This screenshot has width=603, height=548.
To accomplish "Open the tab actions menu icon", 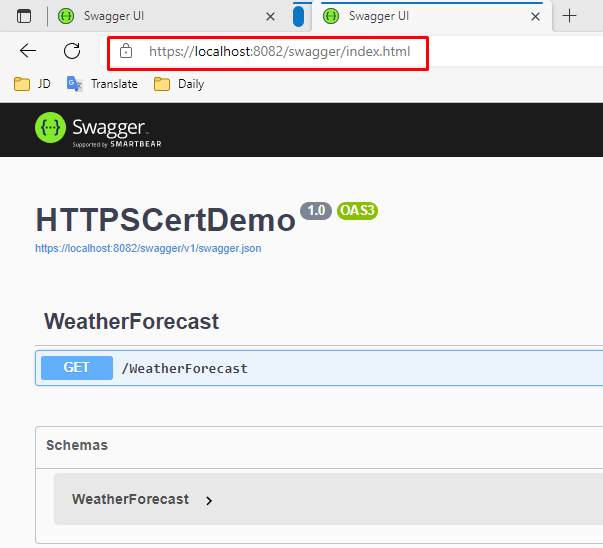I will pos(24,16).
